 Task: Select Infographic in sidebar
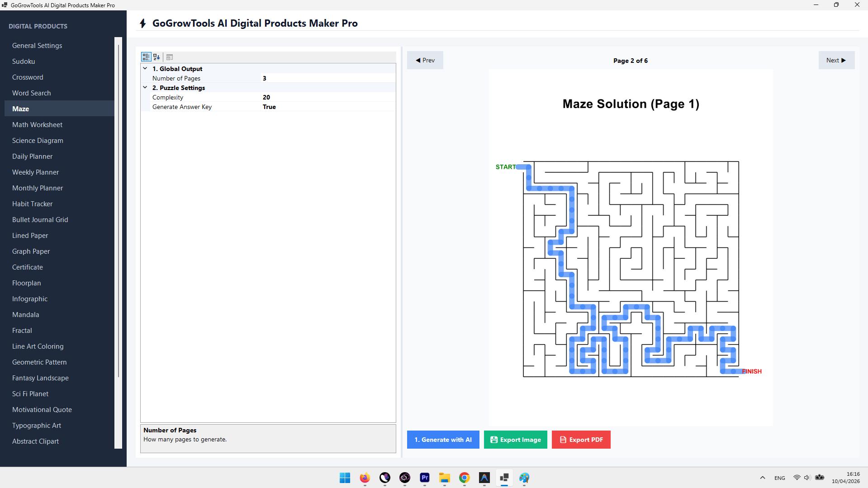59,298
